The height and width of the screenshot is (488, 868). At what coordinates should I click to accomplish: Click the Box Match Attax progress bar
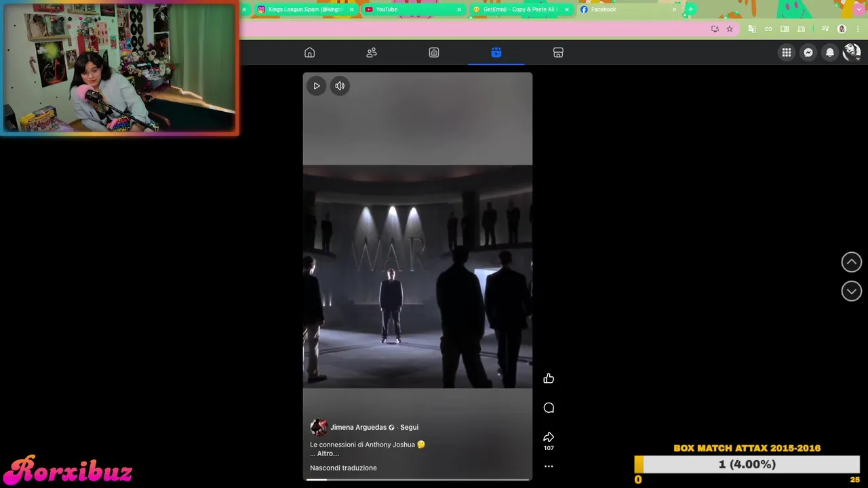tap(747, 464)
